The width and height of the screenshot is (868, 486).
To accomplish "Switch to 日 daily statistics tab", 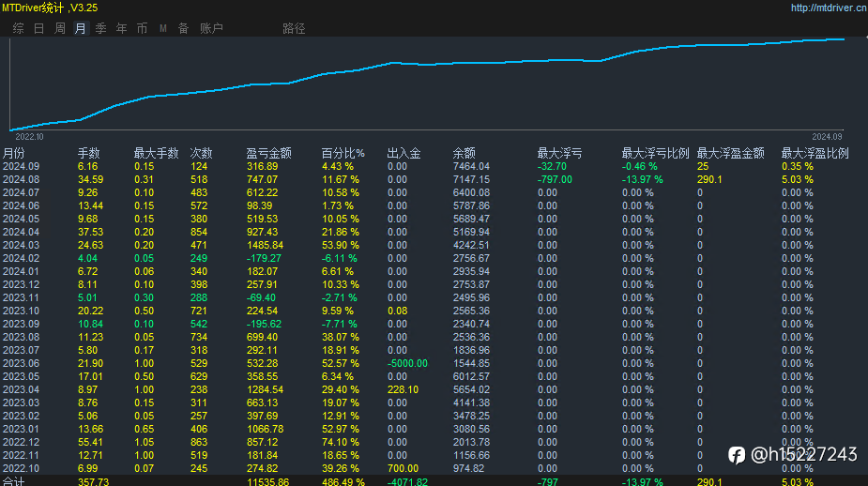I will (39, 28).
